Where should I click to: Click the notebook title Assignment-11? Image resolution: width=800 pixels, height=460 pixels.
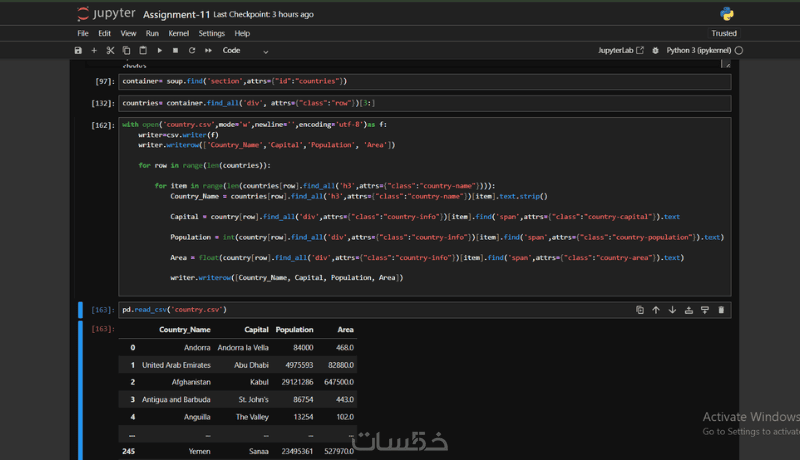tap(177, 15)
